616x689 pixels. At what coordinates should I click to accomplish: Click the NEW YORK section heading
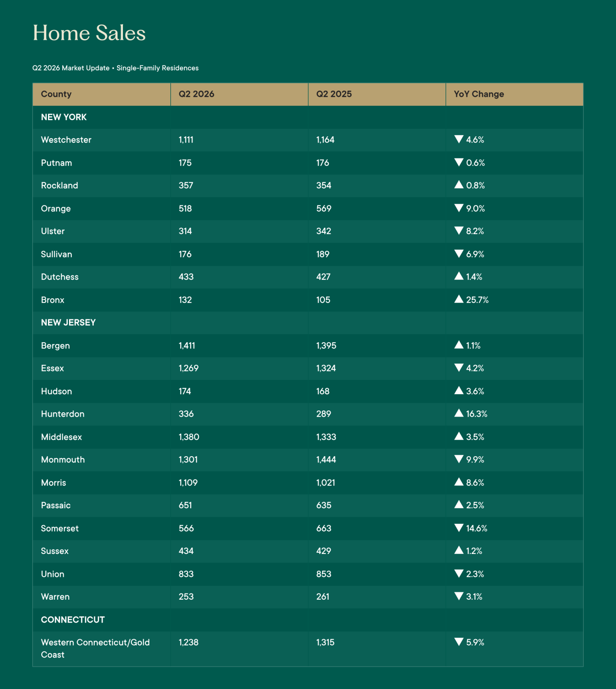click(64, 117)
